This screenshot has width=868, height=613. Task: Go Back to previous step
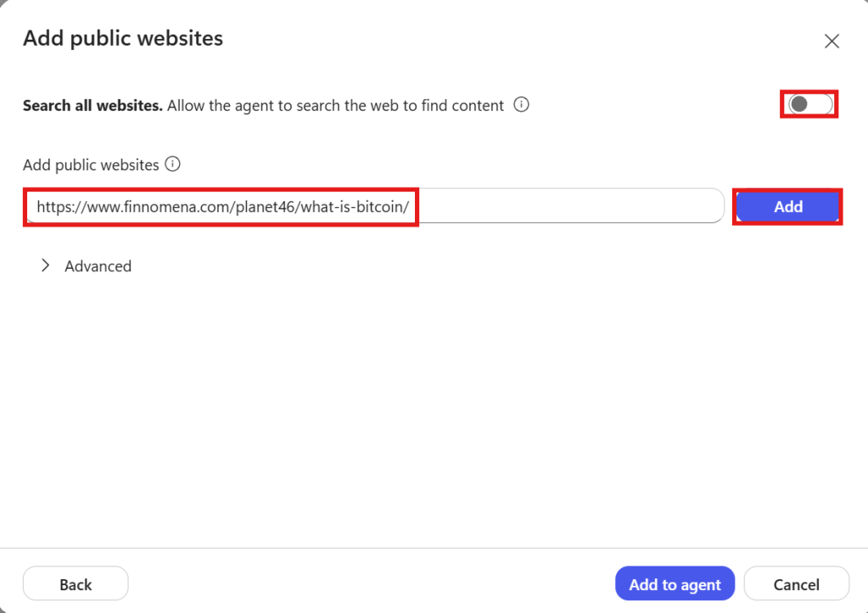pos(76,584)
